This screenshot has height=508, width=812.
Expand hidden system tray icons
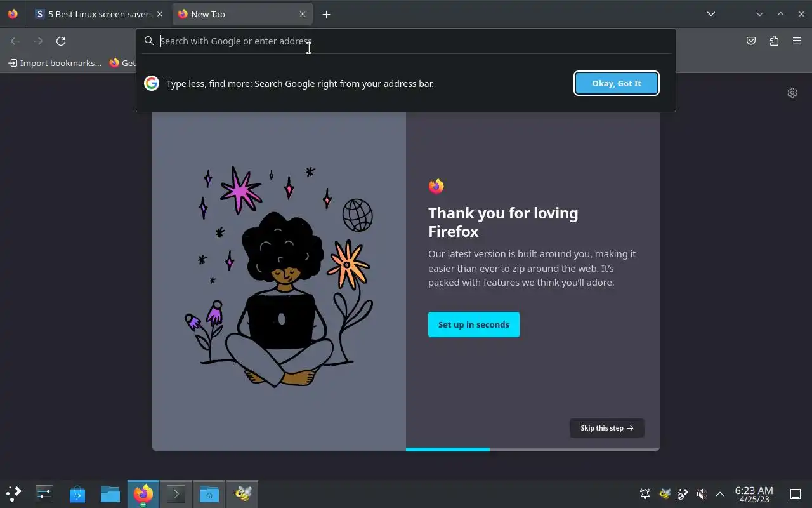click(x=719, y=494)
